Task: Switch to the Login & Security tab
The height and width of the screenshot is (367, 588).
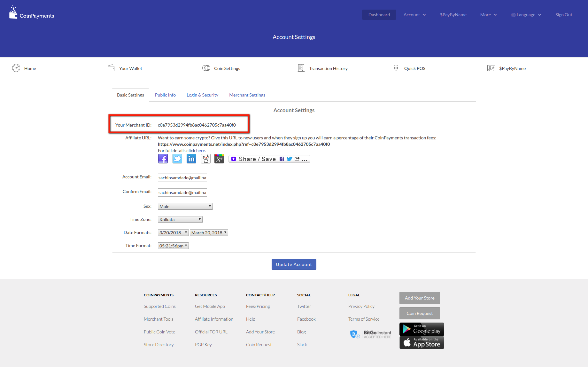Action: (202, 95)
